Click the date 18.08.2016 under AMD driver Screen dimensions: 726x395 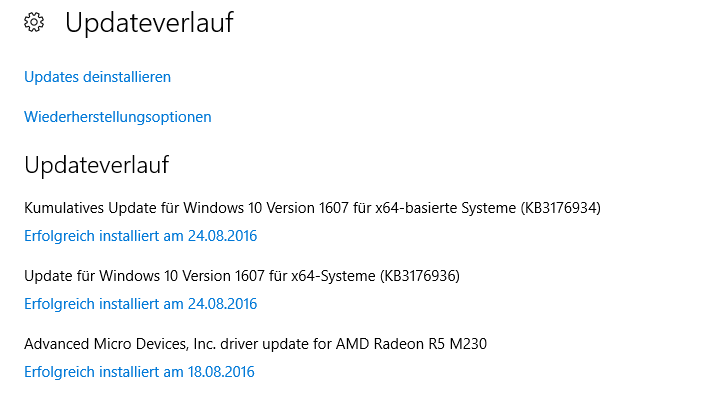coord(221,372)
